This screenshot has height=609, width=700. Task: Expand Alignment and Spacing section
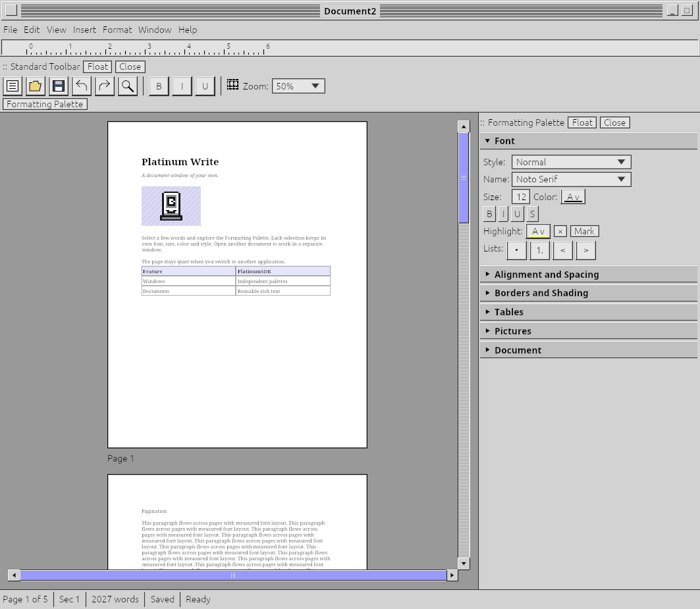[589, 275]
